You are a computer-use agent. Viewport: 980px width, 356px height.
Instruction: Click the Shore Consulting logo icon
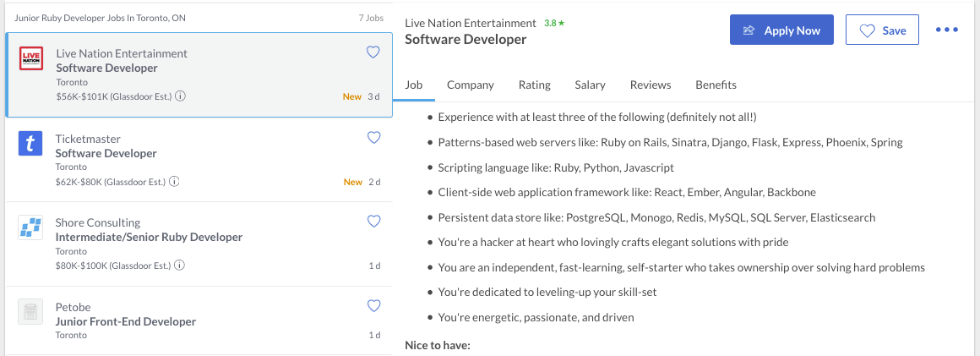coord(30,228)
